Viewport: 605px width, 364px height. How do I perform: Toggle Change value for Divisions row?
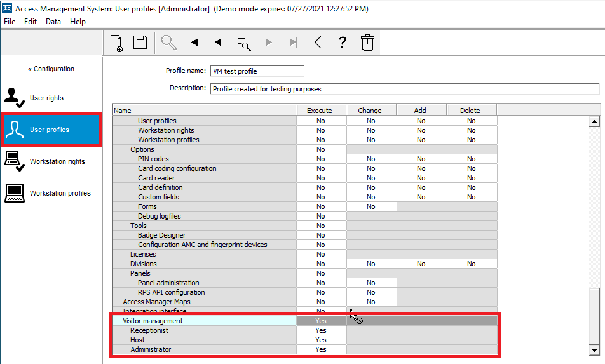tap(371, 264)
